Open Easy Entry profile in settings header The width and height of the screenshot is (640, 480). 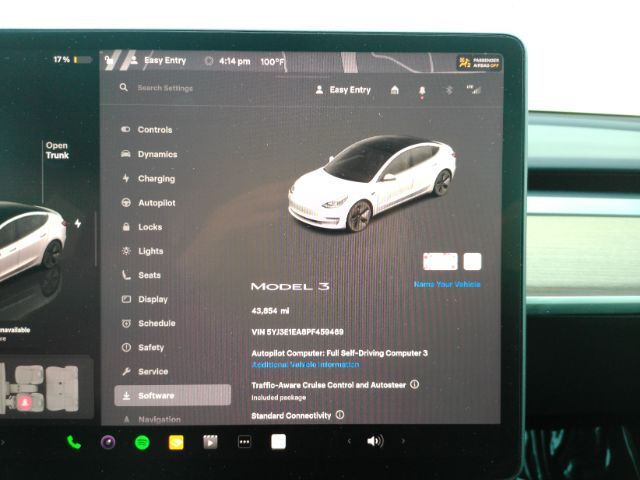pyautogui.click(x=343, y=90)
